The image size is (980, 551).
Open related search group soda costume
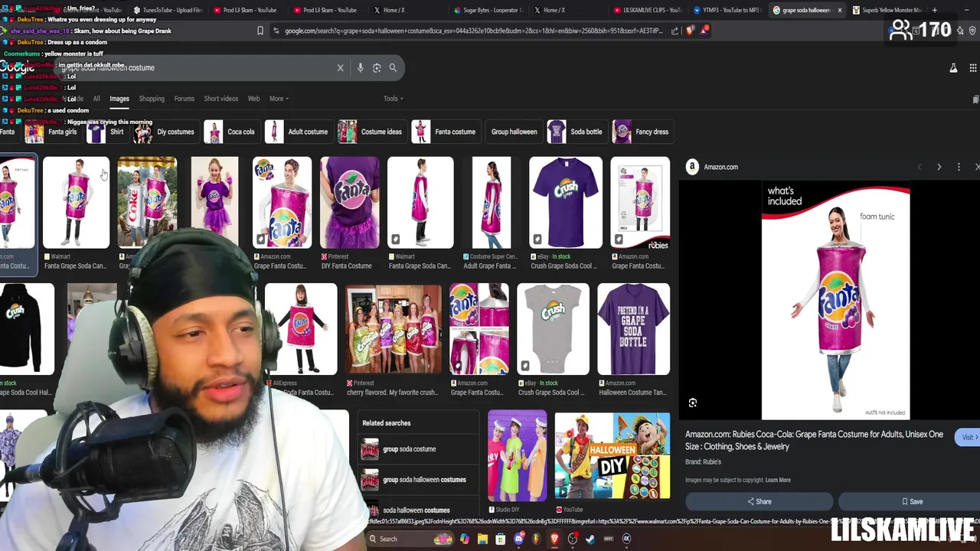pyautogui.click(x=418, y=449)
